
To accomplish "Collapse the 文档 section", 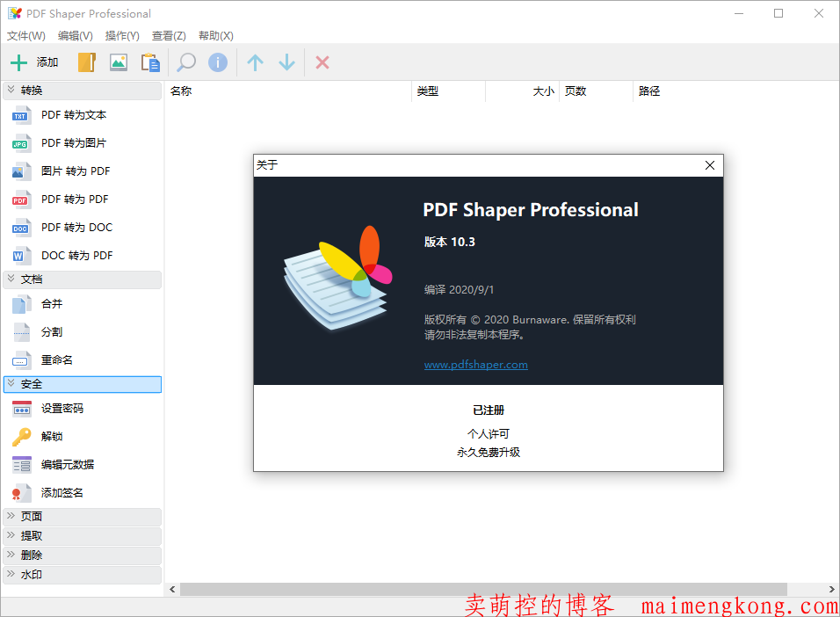I will pyautogui.click(x=83, y=279).
